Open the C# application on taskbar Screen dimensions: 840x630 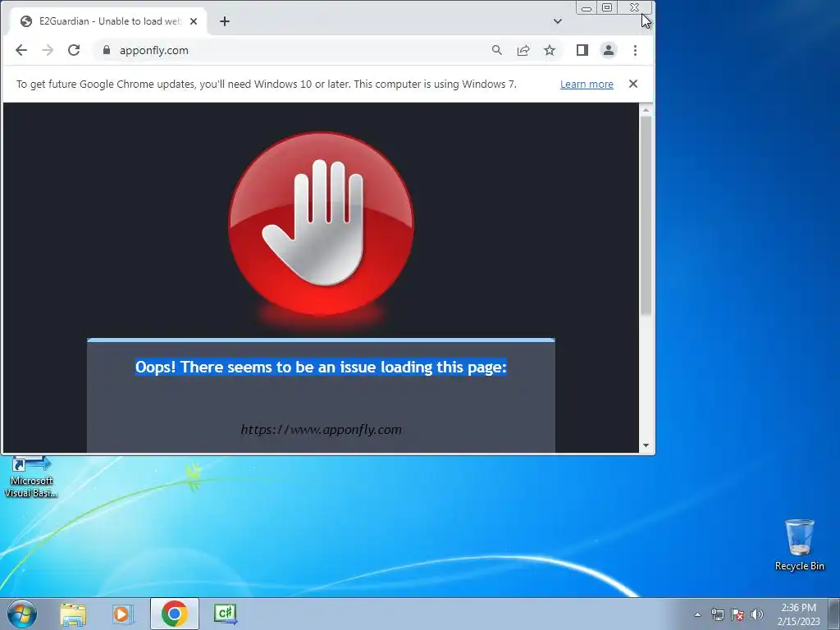pyautogui.click(x=225, y=614)
